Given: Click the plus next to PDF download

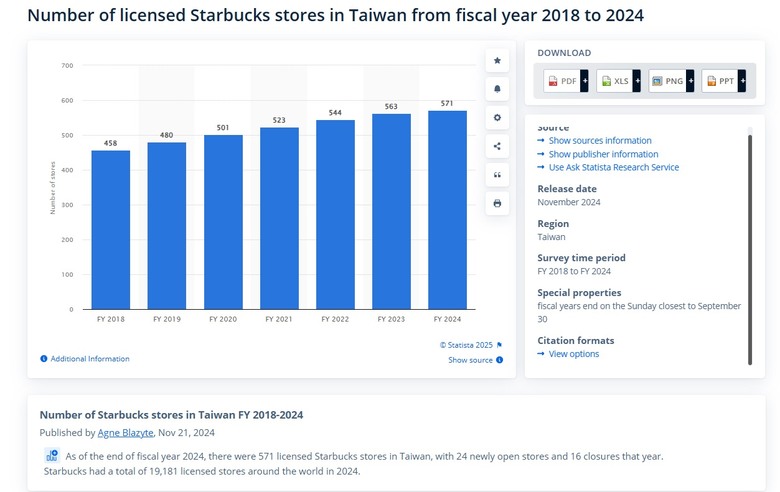Looking at the screenshot, I should pos(585,81).
